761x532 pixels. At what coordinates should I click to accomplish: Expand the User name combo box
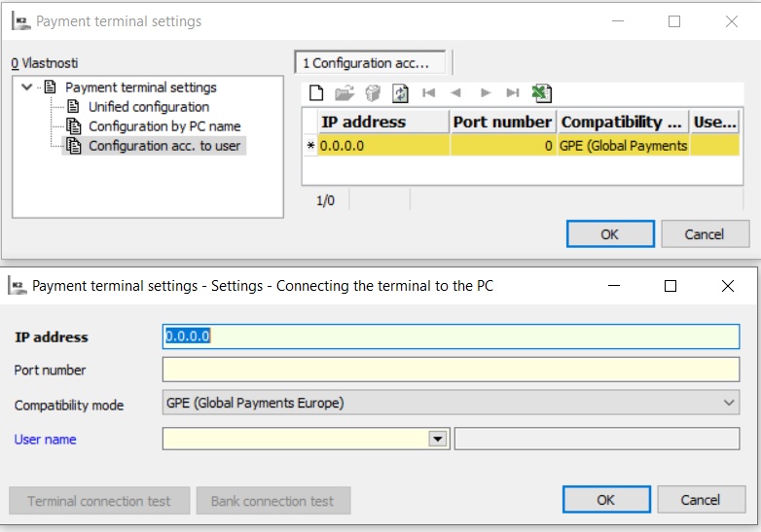(438, 439)
